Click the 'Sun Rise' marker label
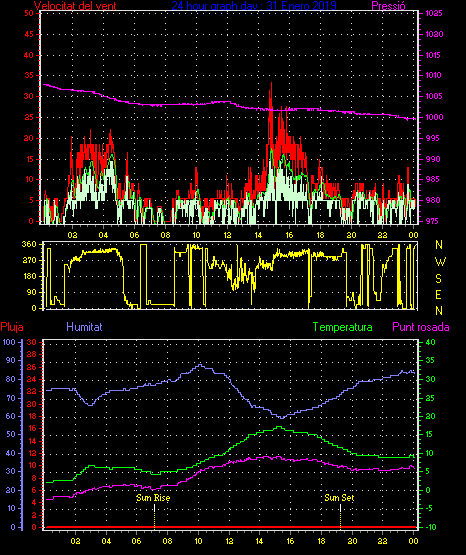The image size is (466, 555). coord(153,498)
